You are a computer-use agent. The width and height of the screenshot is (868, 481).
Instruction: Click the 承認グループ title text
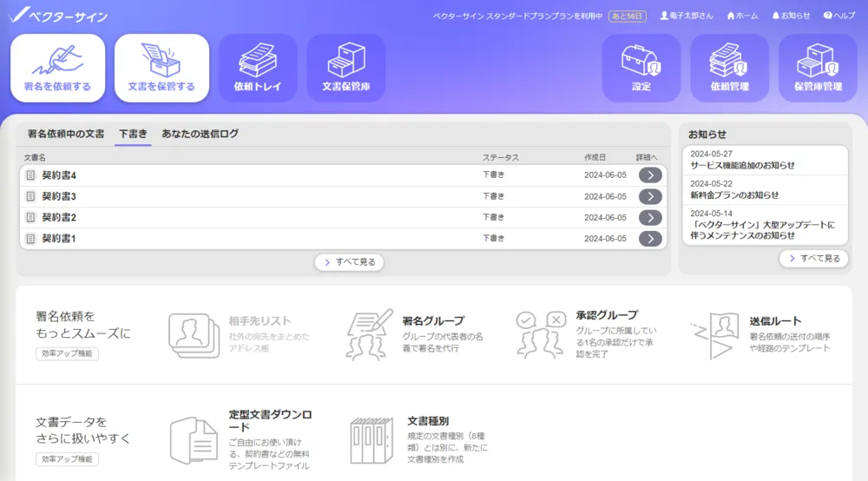pos(608,315)
